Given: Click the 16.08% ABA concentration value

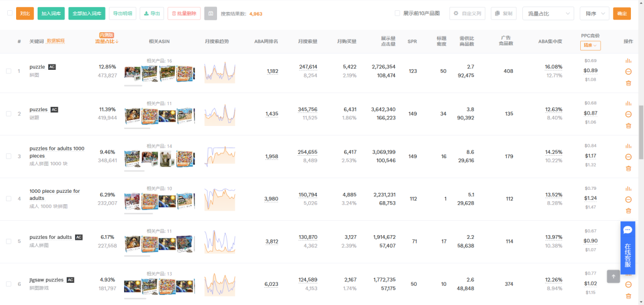Looking at the screenshot, I should [x=553, y=67].
